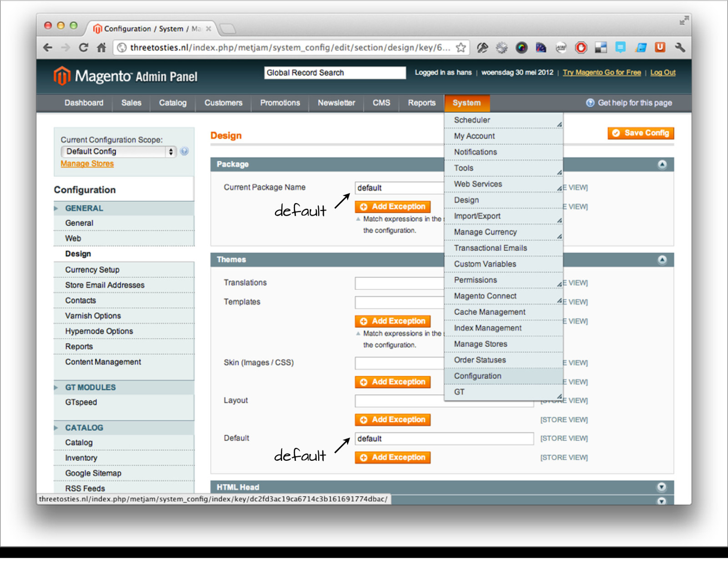Open Inventory in sidebar
728x561 pixels.
point(124,458)
